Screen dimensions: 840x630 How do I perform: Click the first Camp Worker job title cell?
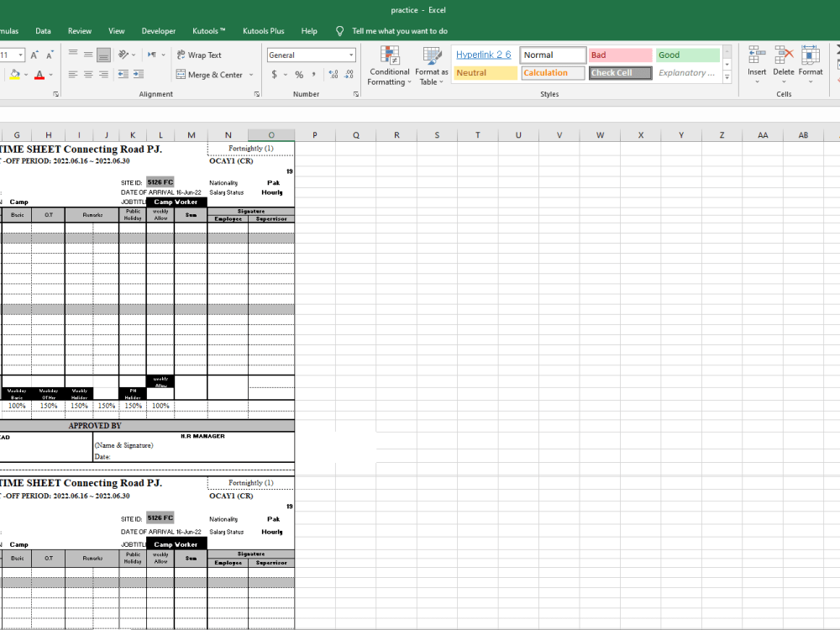(176, 202)
